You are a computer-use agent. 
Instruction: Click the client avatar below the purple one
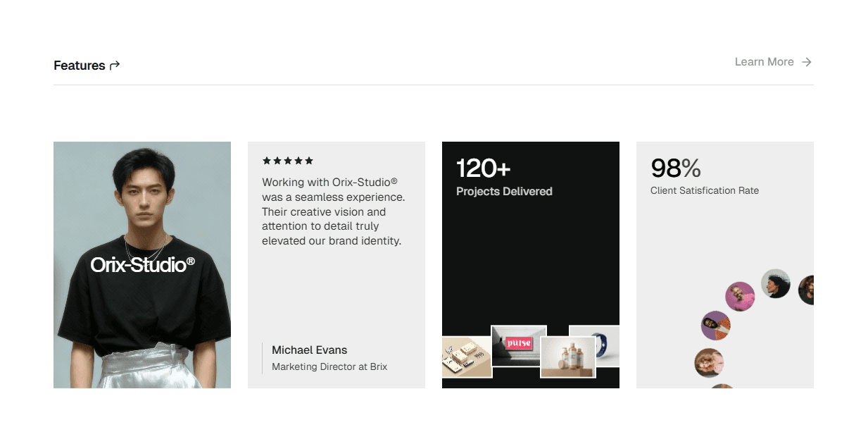[x=709, y=363]
